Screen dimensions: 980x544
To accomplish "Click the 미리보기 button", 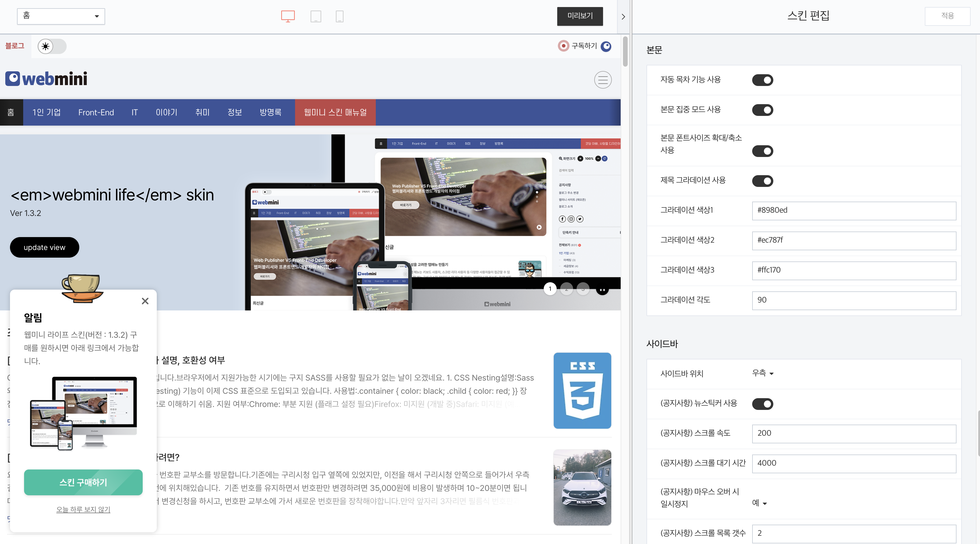I will (580, 16).
